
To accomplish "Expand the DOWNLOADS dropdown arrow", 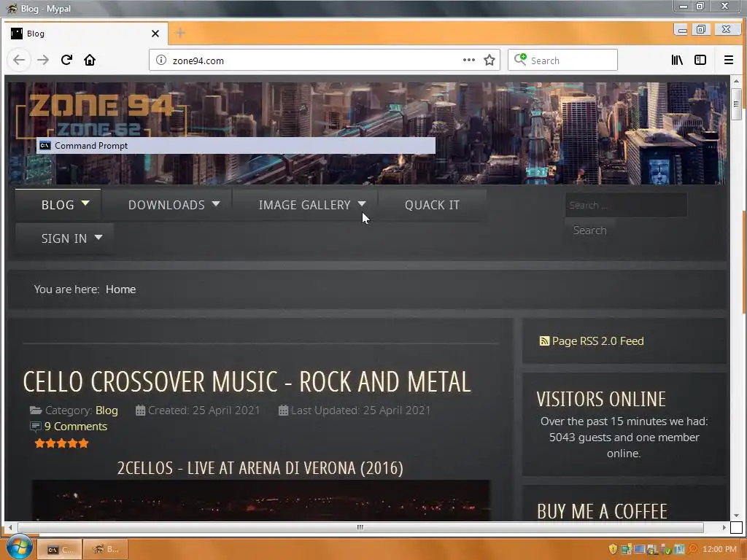I will click(216, 204).
